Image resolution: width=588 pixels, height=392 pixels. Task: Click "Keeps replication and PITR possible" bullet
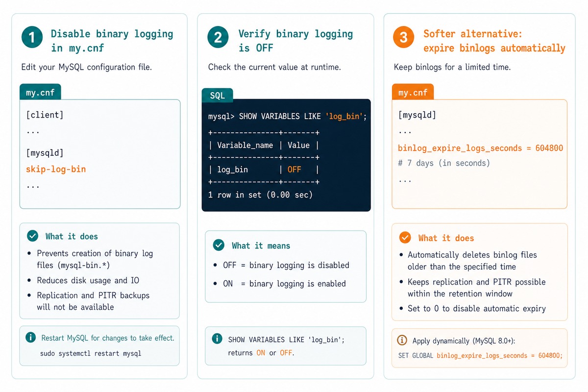pos(477,288)
